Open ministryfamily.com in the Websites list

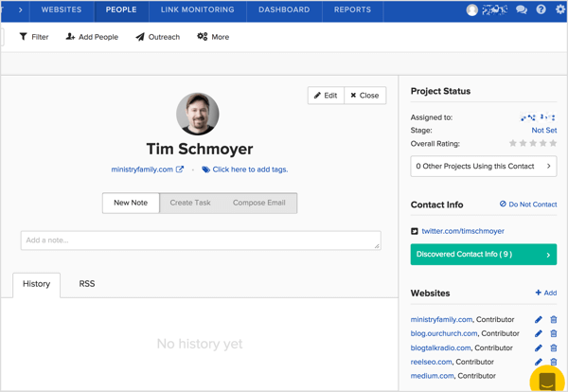[x=441, y=319]
